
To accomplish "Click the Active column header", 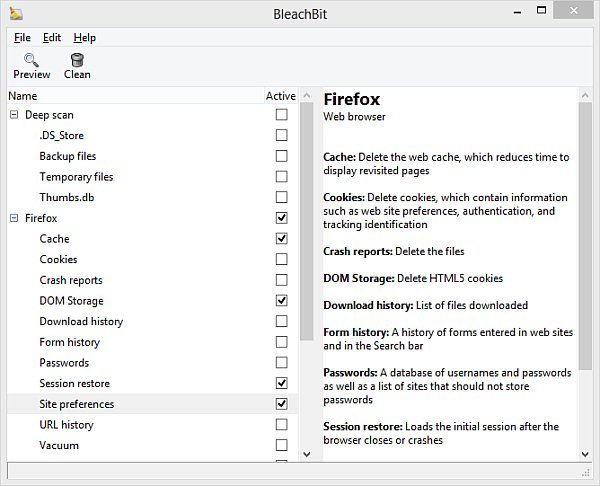I will (x=280, y=96).
